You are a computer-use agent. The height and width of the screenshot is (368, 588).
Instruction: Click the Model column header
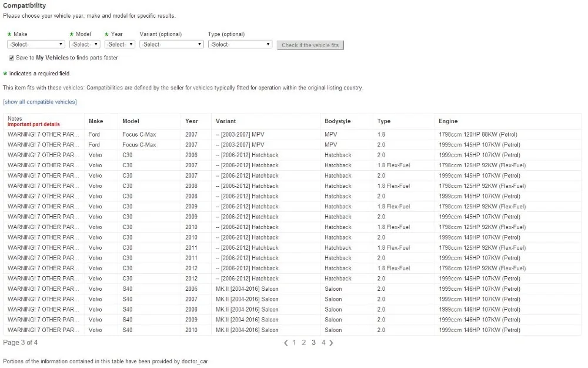[x=131, y=121]
